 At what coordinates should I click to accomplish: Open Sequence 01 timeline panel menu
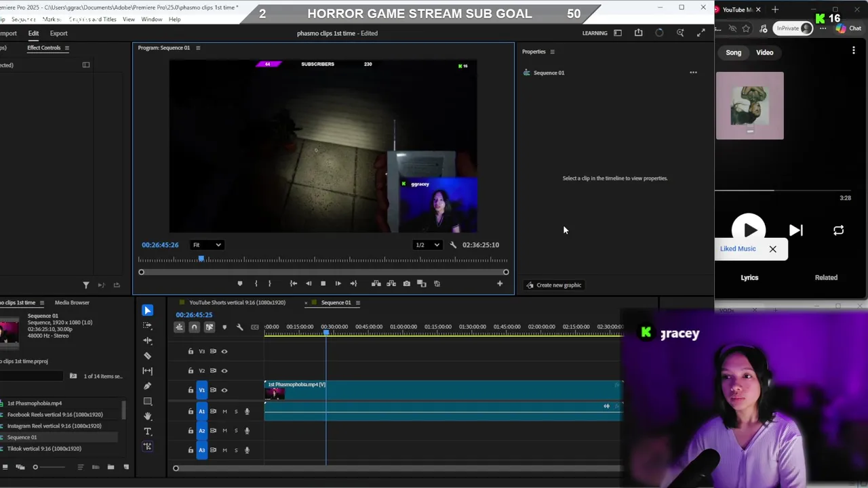coord(358,303)
